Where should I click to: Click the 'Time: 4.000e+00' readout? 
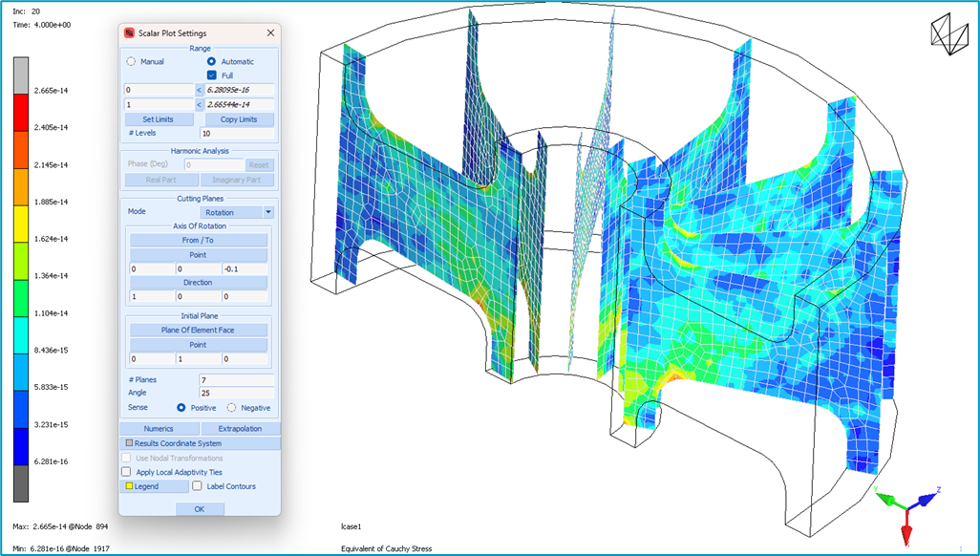(x=42, y=25)
